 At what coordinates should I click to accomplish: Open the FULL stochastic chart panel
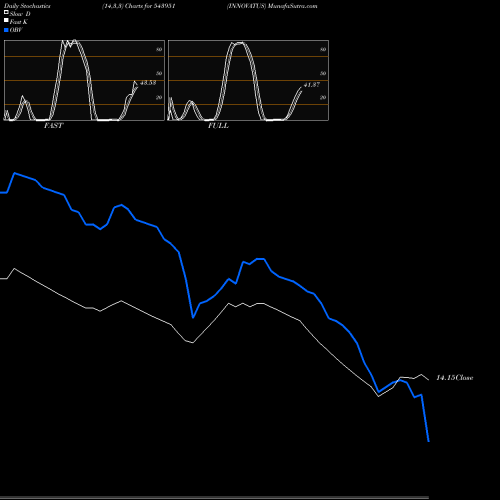[x=248, y=80]
